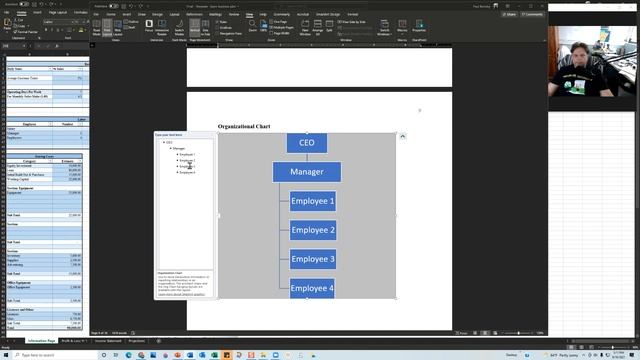Open Windows Start menu

6,355
